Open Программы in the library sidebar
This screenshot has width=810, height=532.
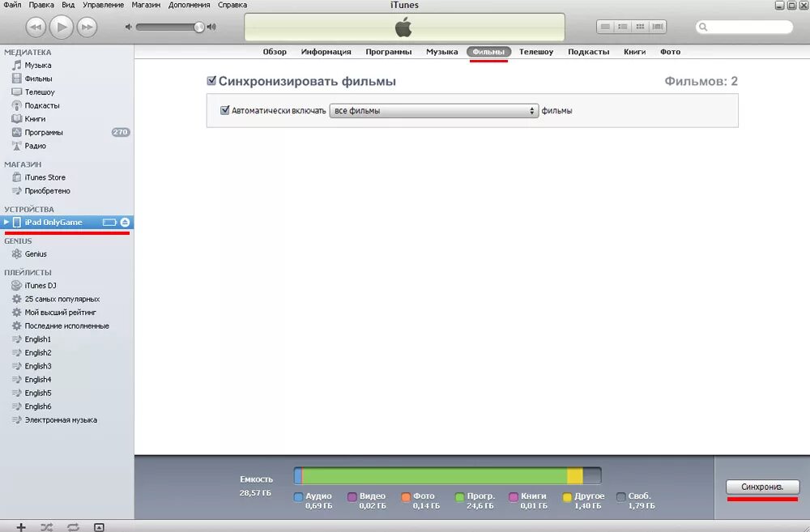(67, 132)
